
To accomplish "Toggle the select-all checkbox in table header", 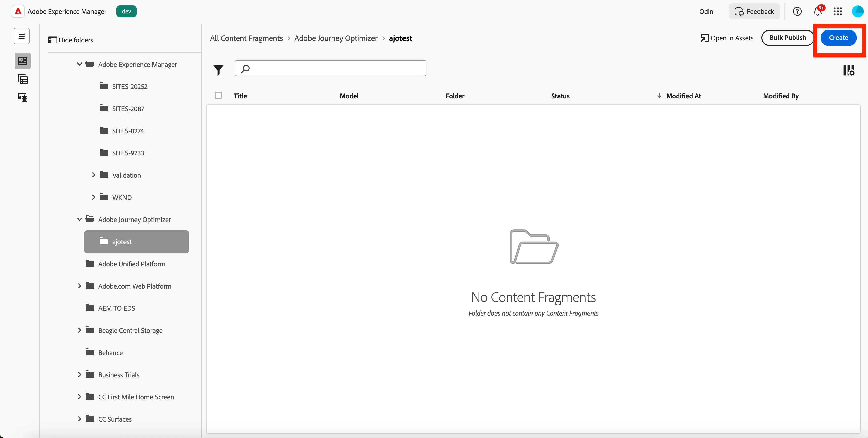I will (x=218, y=95).
